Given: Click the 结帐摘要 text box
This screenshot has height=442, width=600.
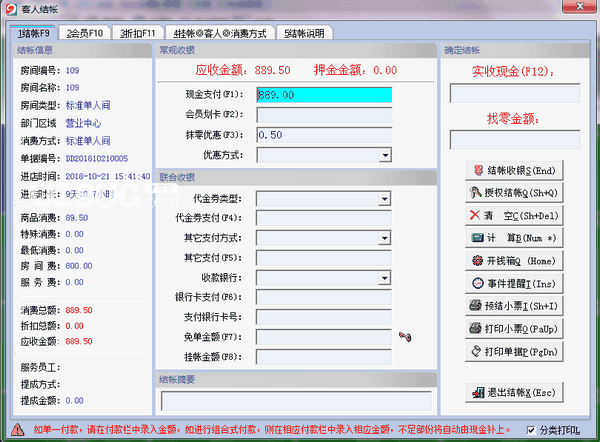Looking at the screenshot, I should (297, 401).
